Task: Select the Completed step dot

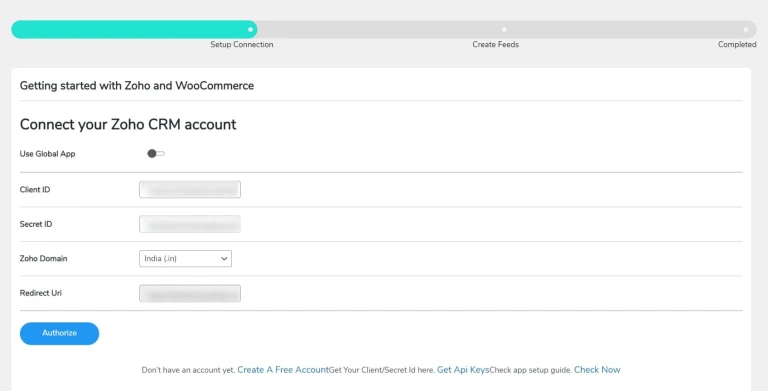Action: point(746,29)
